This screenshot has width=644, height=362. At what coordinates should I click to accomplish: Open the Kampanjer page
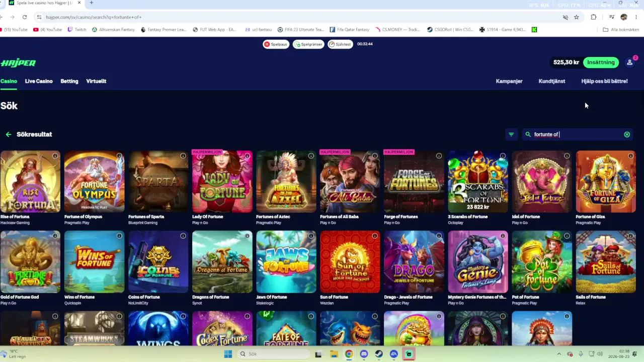point(509,81)
